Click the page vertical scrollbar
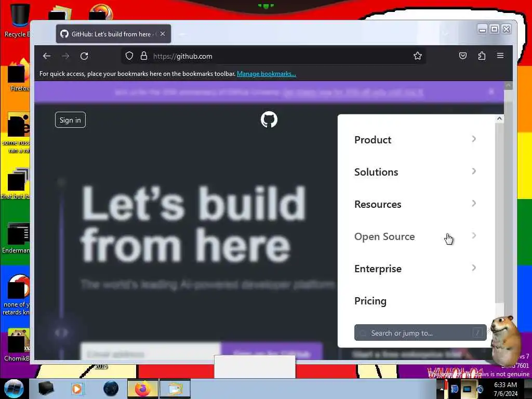Screen dimensions: 532x399 (508, 220)
